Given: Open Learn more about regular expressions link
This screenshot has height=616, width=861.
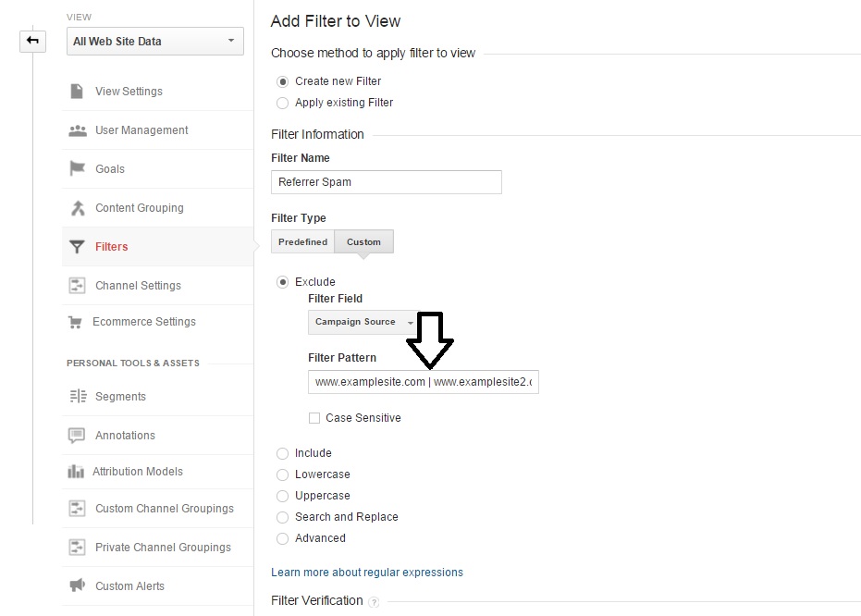Looking at the screenshot, I should click(x=367, y=573).
